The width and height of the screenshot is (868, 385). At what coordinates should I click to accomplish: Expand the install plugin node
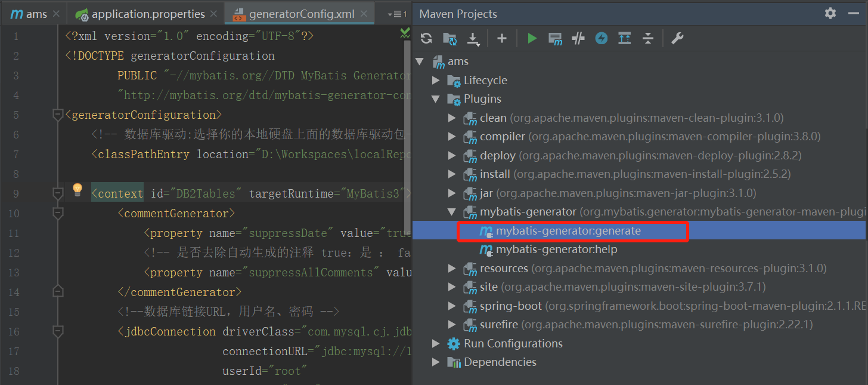coord(452,174)
